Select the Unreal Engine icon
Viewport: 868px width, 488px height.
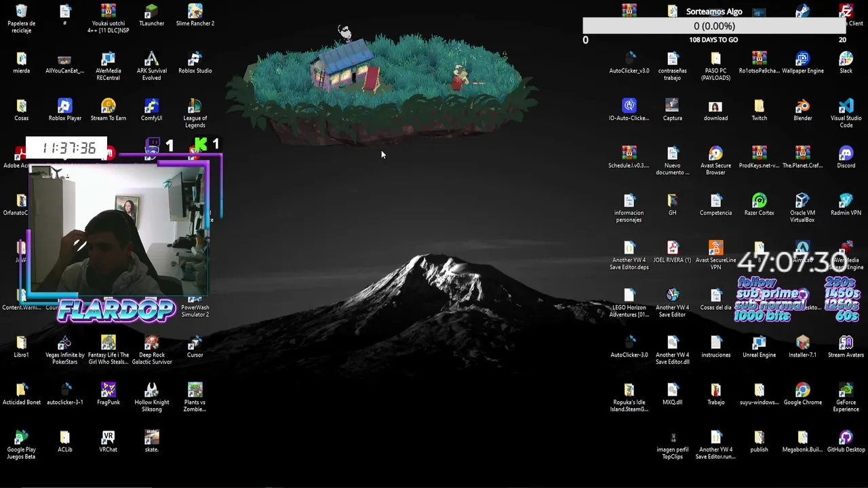tap(759, 344)
